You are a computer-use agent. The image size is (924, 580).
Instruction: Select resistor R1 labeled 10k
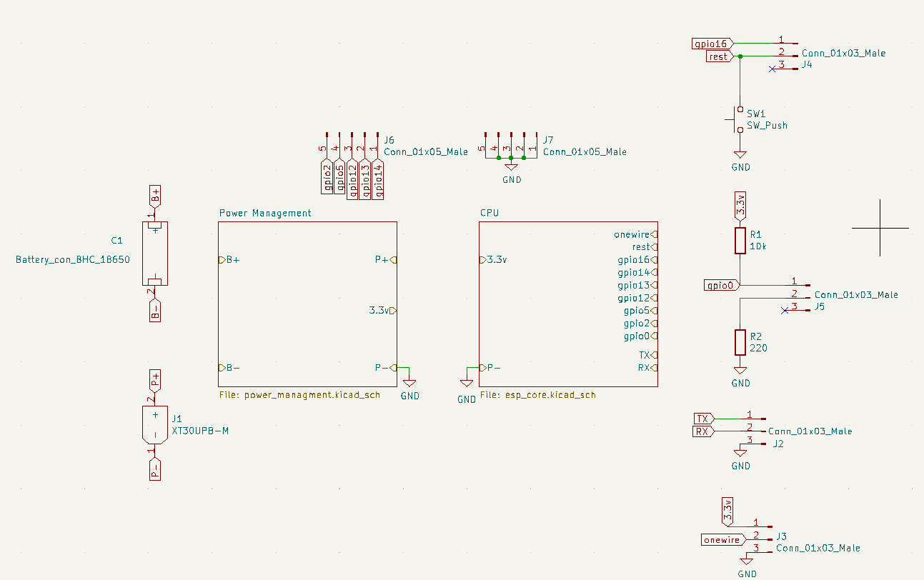[x=740, y=241]
